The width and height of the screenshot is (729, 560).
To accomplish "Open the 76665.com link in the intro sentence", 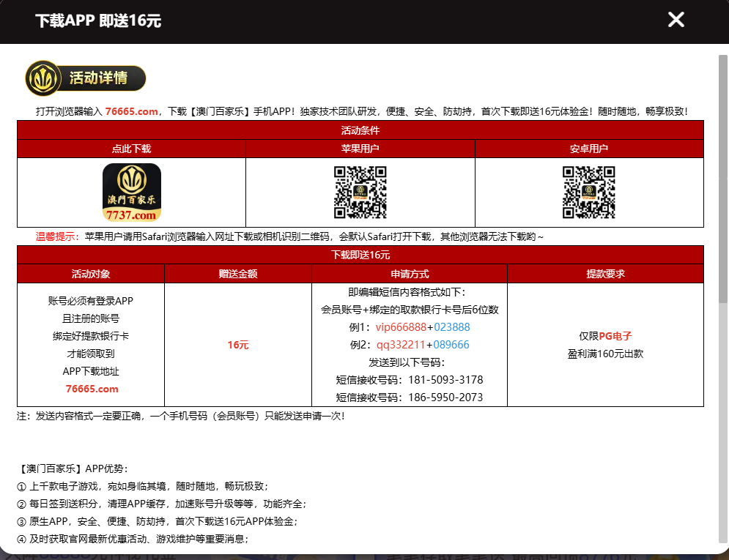I will [132, 111].
